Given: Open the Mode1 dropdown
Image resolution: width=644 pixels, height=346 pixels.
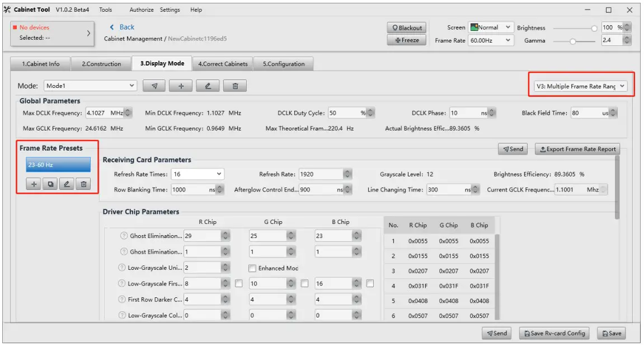Looking at the screenshot, I should (x=90, y=86).
